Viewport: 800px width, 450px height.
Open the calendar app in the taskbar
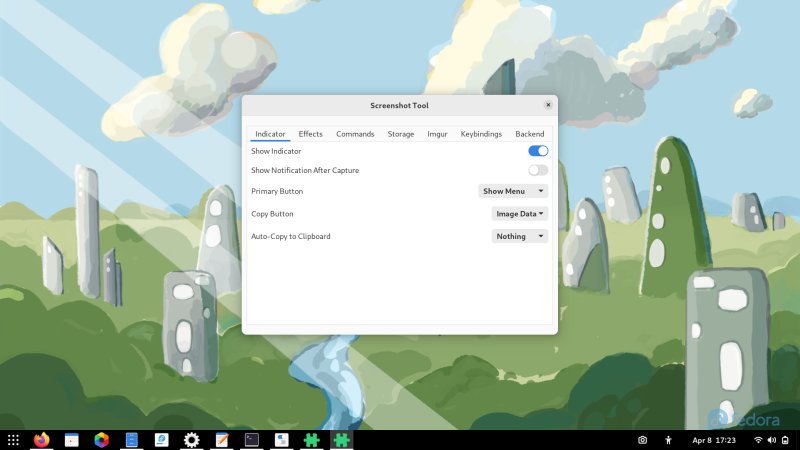[71, 440]
